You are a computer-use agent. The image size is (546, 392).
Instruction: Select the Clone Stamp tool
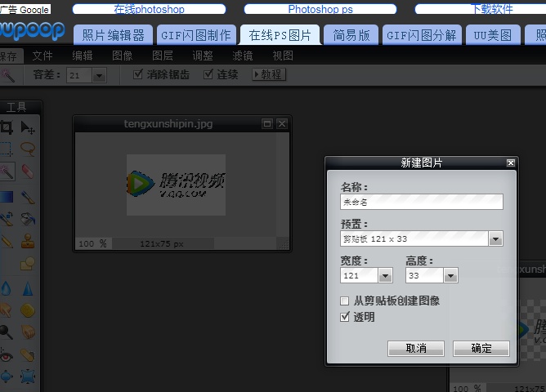tap(28, 241)
